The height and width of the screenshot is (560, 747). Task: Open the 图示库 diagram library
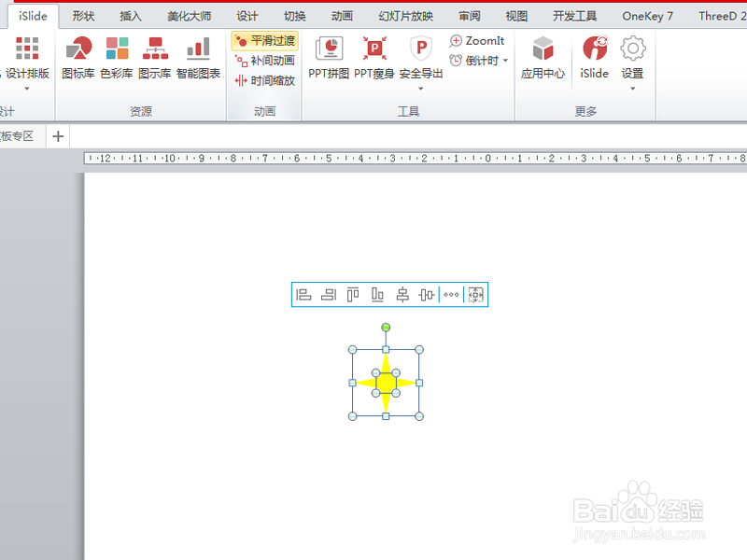[155, 57]
